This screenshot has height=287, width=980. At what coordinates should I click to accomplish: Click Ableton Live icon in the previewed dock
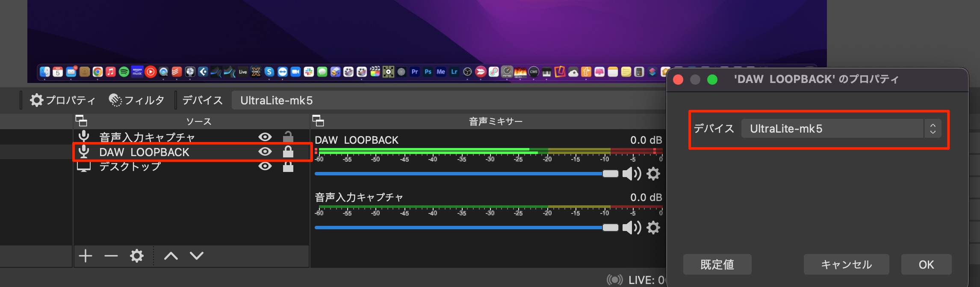point(243,72)
